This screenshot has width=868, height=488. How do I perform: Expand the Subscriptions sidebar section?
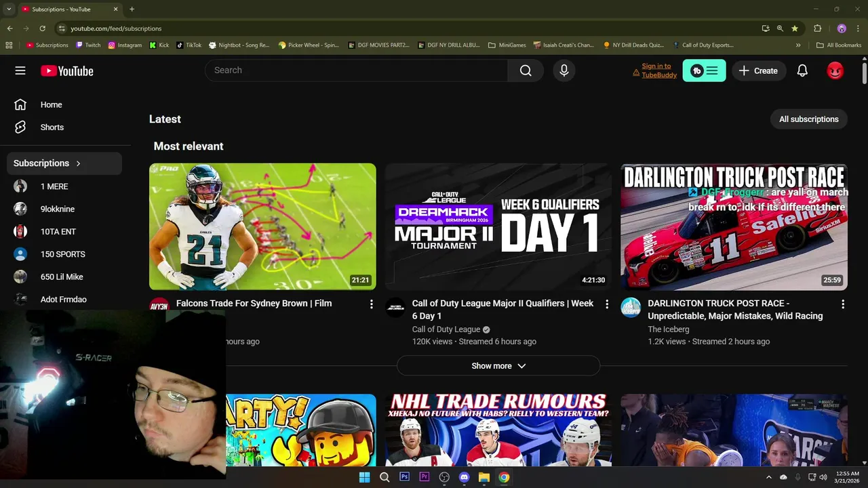pyautogui.click(x=64, y=163)
